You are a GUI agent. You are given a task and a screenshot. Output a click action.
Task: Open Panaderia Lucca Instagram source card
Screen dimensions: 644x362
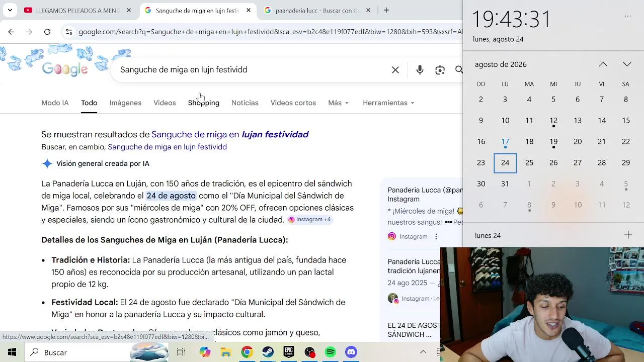click(x=425, y=194)
